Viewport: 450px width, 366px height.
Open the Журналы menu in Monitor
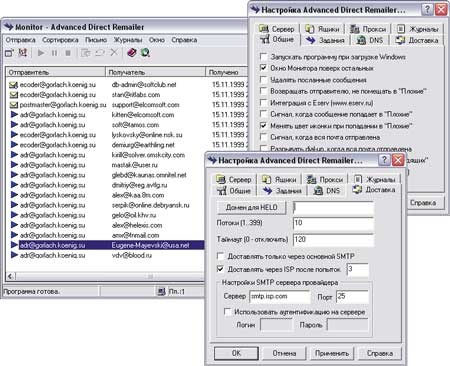[128, 40]
